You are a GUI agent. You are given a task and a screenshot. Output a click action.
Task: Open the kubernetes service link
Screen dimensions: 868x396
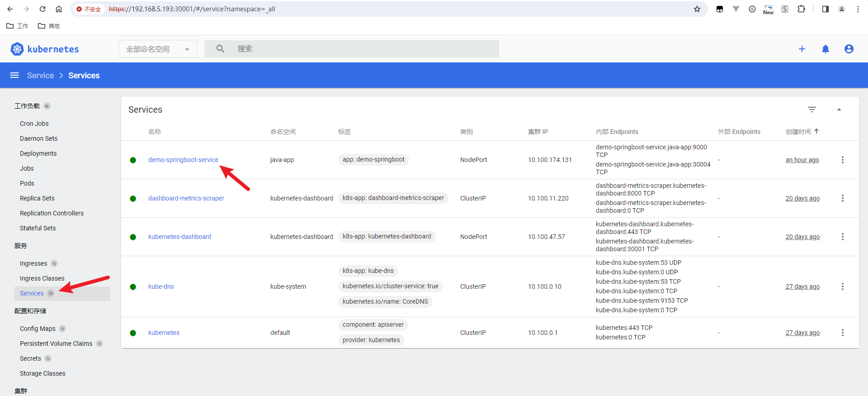click(164, 333)
